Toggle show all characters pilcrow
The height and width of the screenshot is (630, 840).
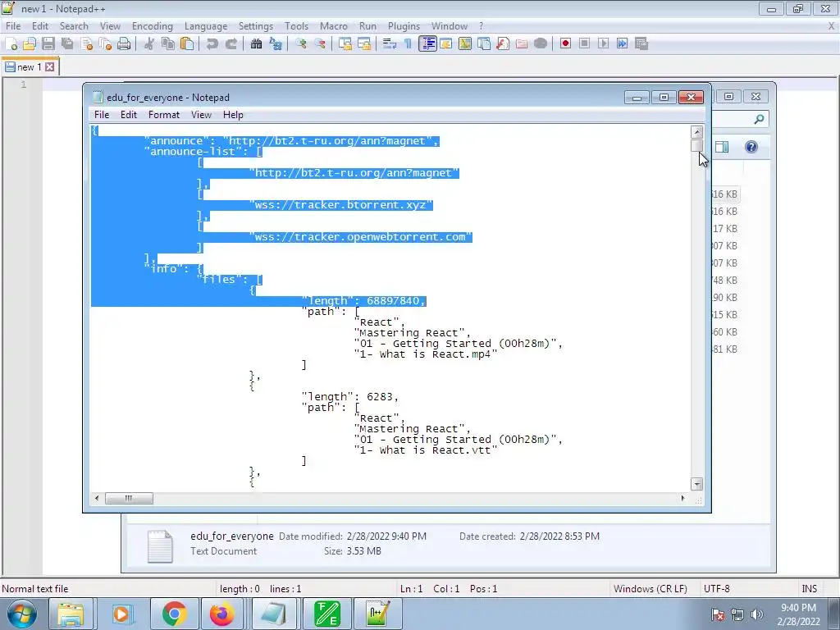click(x=409, y=44)
